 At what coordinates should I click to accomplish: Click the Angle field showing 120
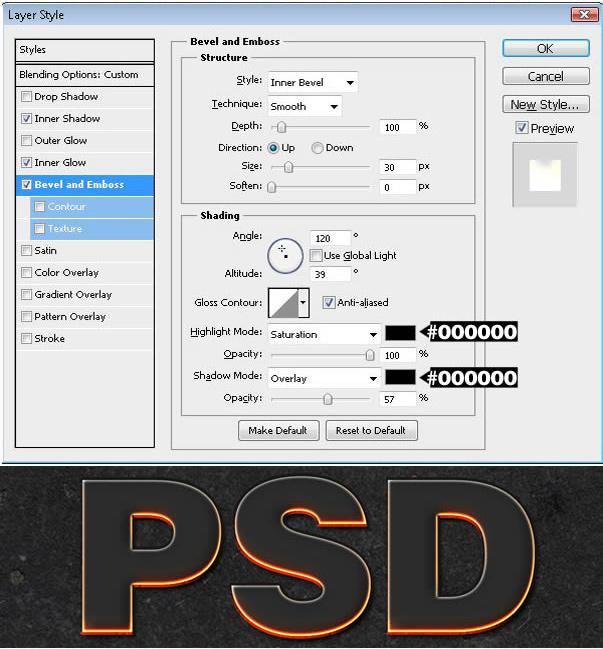pos(330,238)
